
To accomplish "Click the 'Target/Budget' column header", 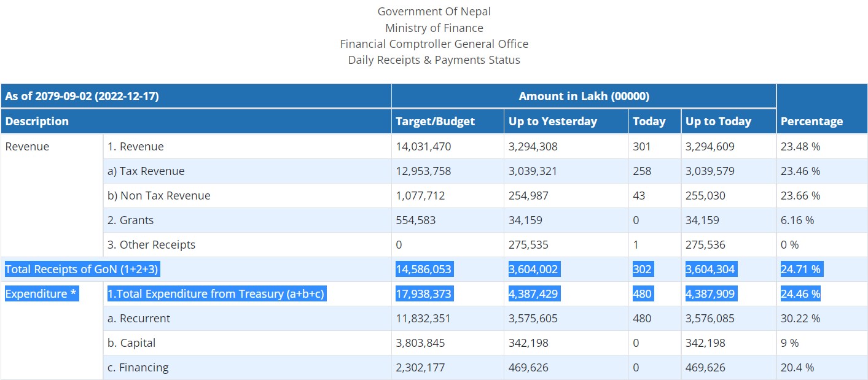I will click(435, 122).
